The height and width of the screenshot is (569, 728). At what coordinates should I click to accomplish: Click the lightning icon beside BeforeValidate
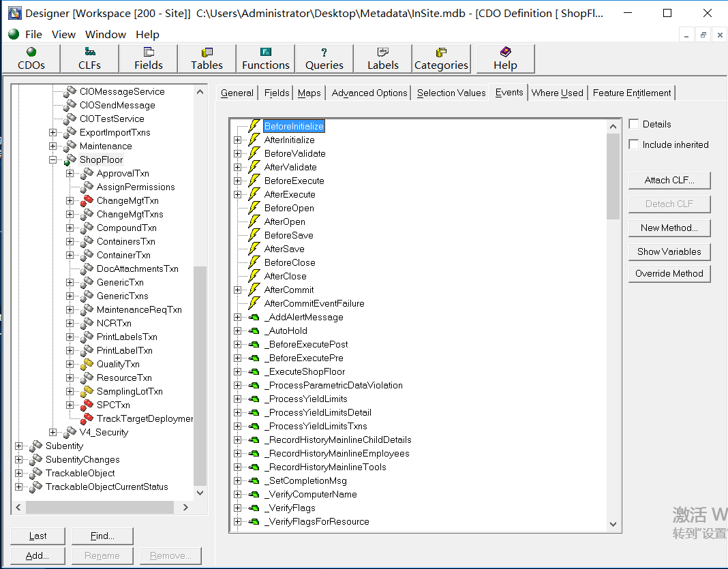coord(254,153)
